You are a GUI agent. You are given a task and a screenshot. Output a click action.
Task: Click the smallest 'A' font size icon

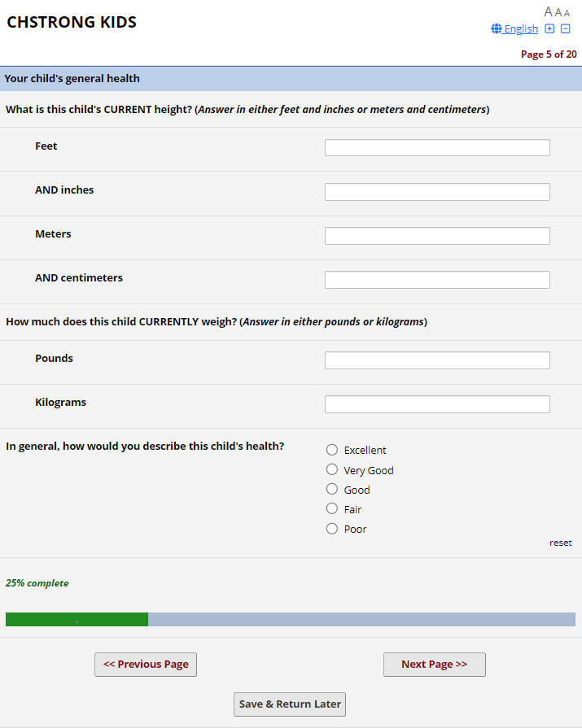point(567,13)
